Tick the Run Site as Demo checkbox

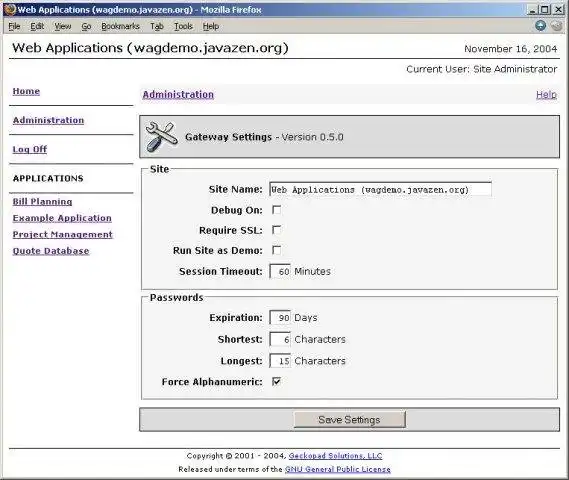[277, 250]
